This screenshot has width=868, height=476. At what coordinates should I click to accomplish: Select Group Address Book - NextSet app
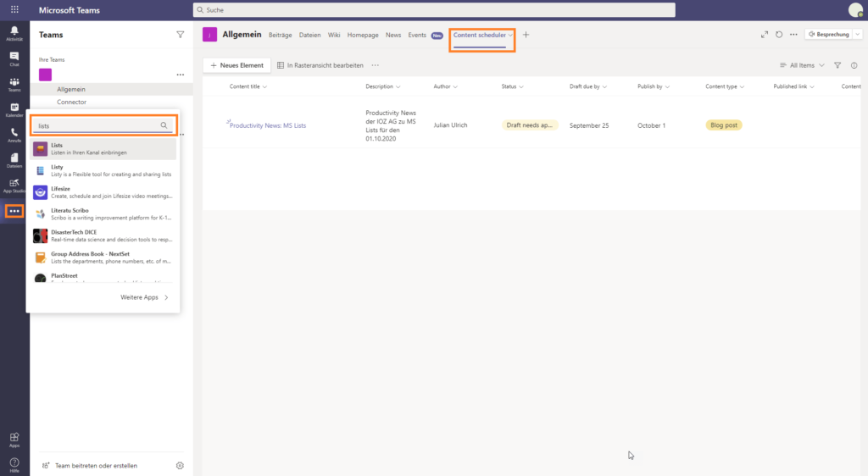point(103,257)
